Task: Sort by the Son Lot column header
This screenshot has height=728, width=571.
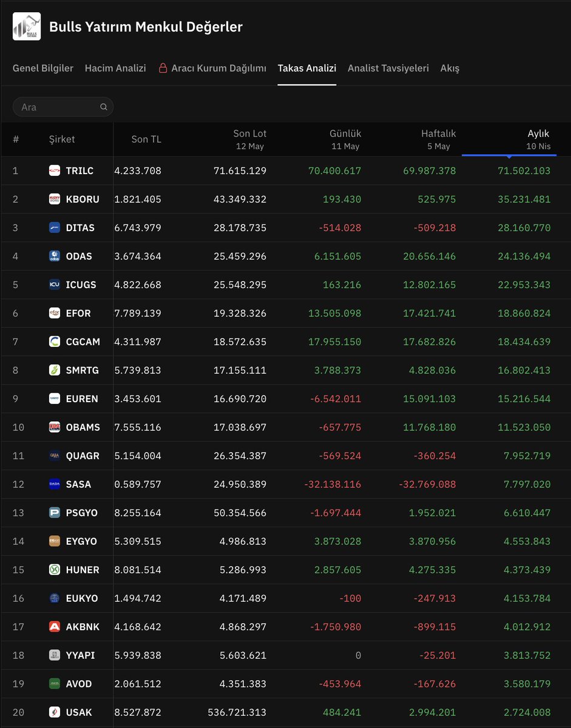Action: tap(250, 139)
